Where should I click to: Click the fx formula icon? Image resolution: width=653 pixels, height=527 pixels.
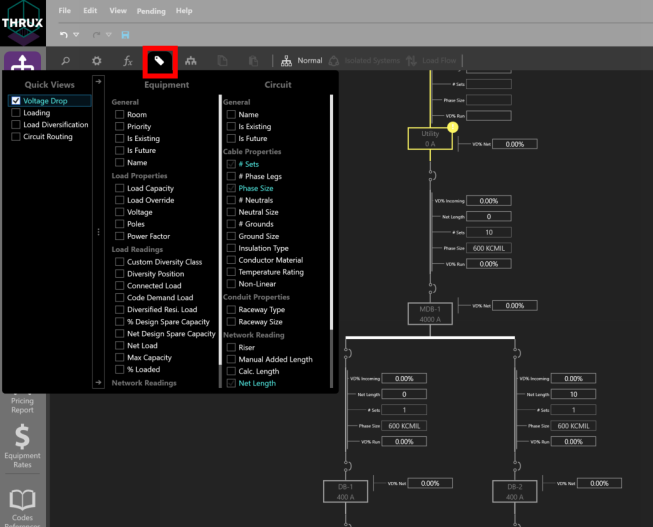point(127,61)
